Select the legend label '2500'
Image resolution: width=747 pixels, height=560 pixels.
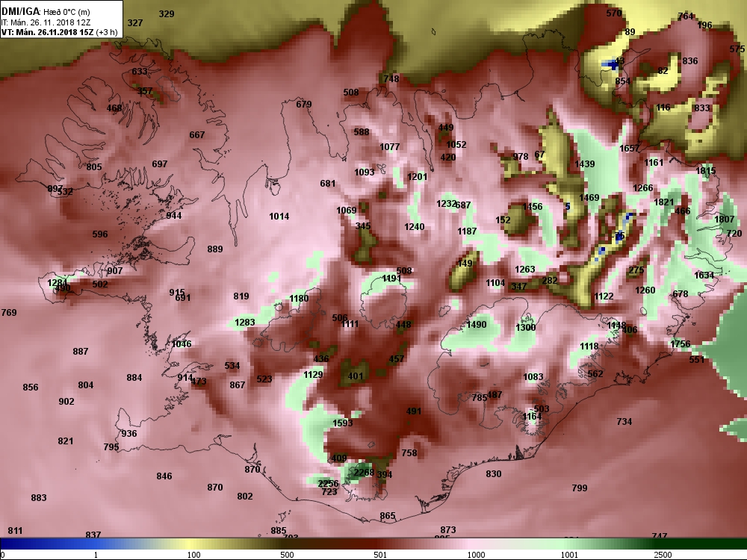point(663,555)
